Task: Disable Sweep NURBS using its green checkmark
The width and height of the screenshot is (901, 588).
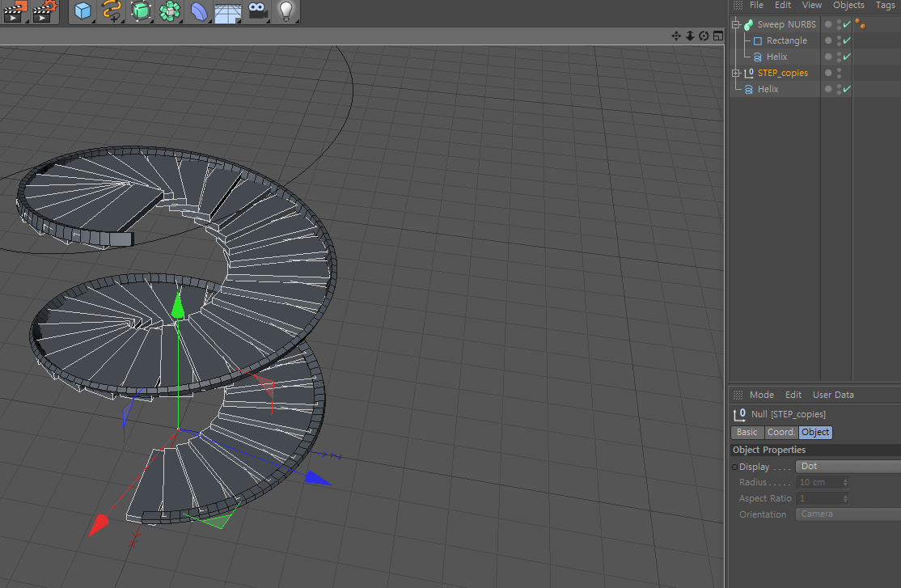Action: click(x=847, y=24)
